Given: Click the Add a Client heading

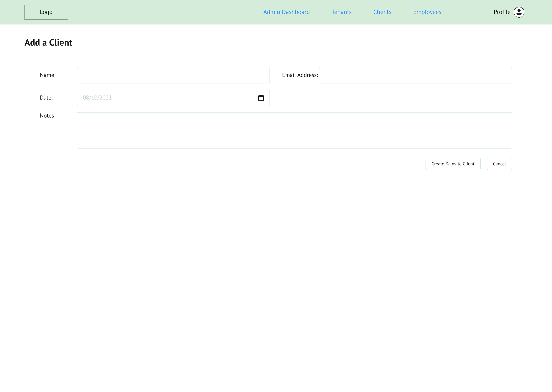Looking at the screenshot, I should (x=48, y=42).
